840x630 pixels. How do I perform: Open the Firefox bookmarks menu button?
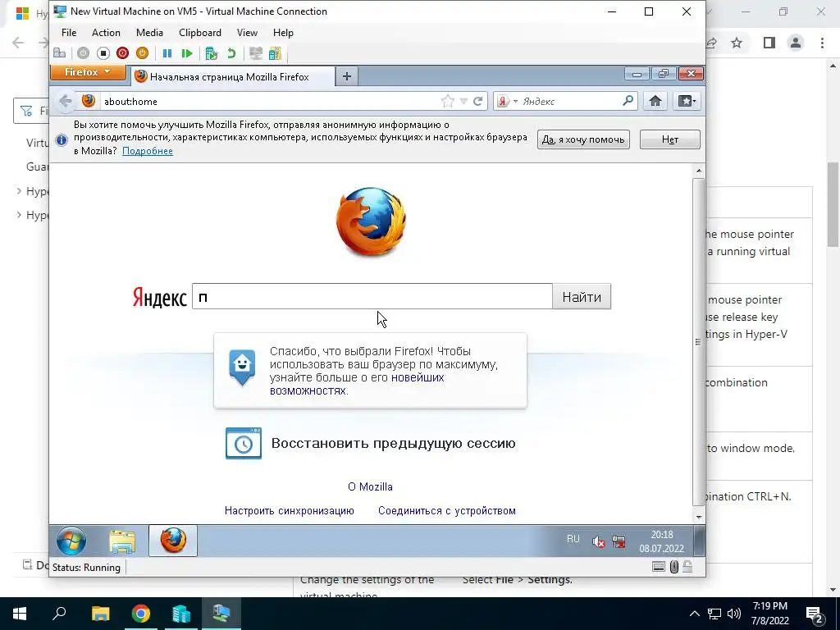point(687,101)
